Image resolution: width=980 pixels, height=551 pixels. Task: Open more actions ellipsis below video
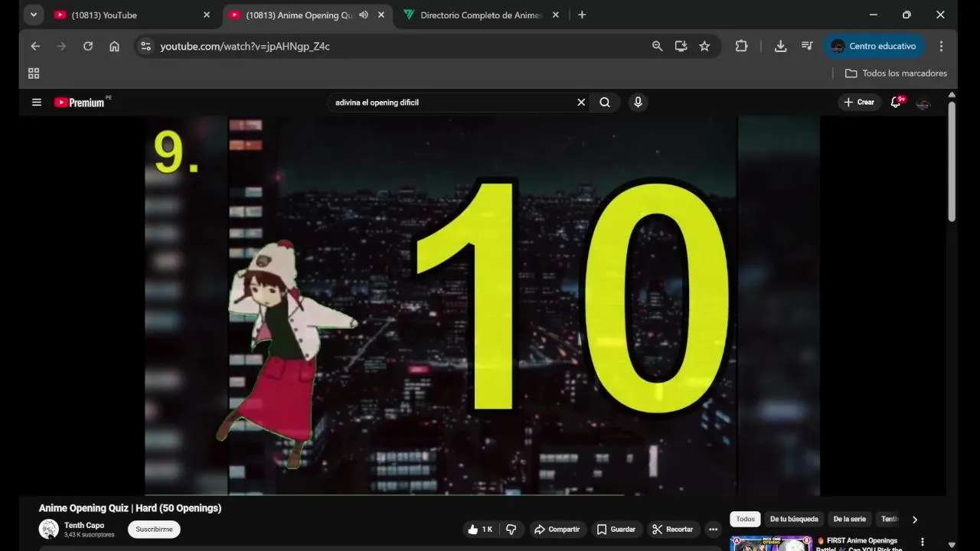click(714, 529)
